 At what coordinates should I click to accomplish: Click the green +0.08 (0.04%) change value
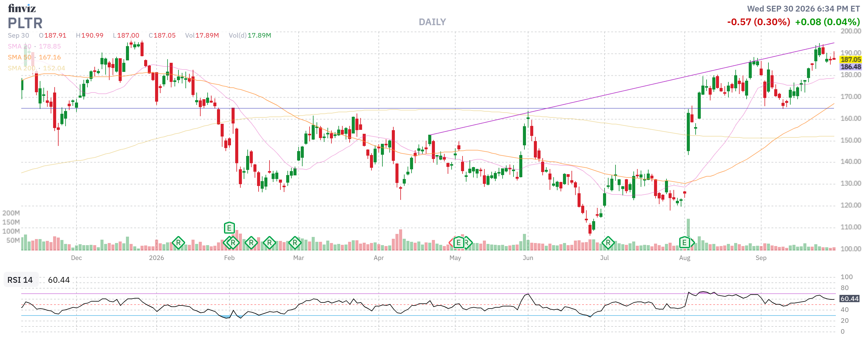tap(827, 22)
